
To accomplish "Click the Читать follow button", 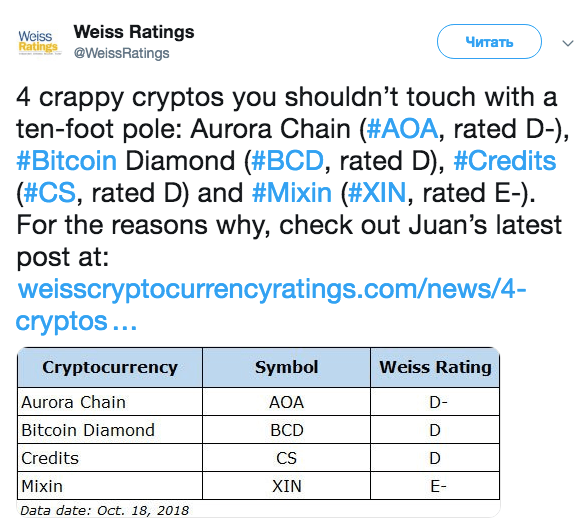I will point(489,41).
